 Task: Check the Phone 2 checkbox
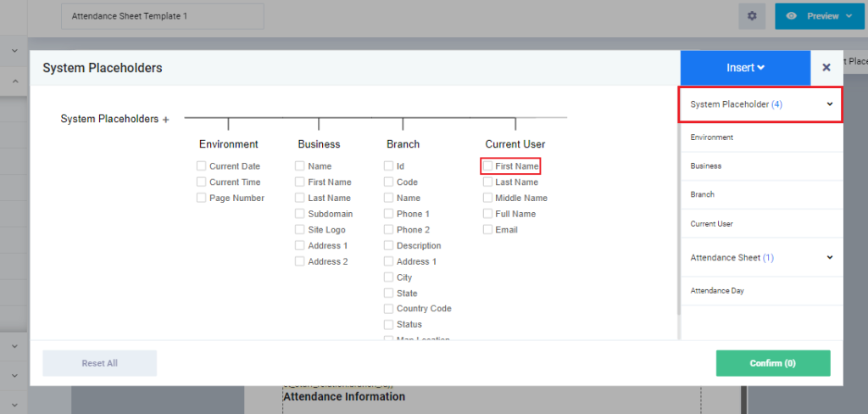click(x=388, y=229)
